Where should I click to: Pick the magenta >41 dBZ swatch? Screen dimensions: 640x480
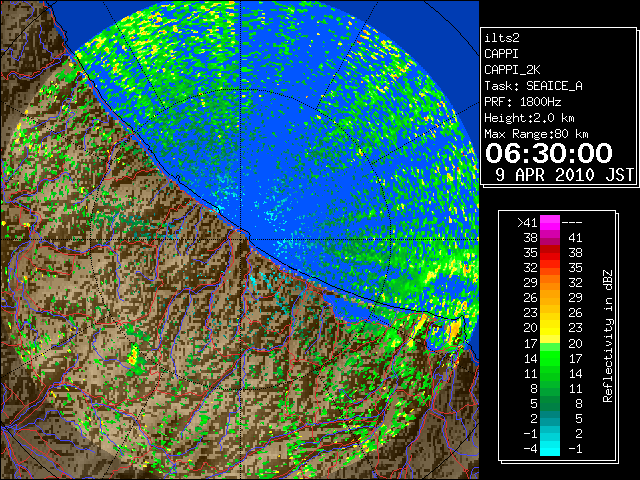pyautogui.click(x=550, y=223)
